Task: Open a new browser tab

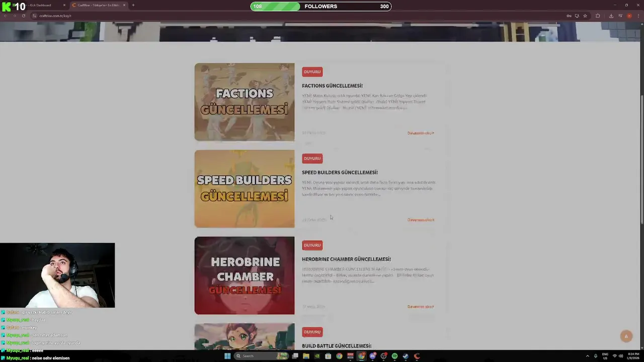Action: 133,5
